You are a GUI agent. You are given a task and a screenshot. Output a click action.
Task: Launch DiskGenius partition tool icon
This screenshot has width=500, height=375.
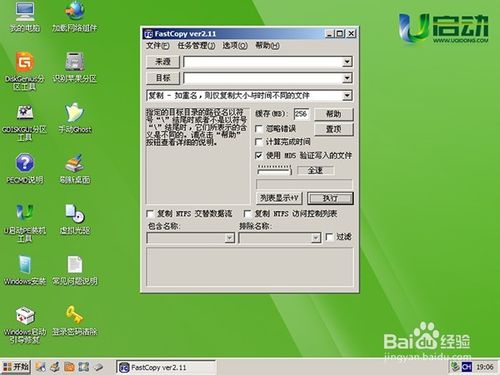pyautogui.click(x=25, y=71)
